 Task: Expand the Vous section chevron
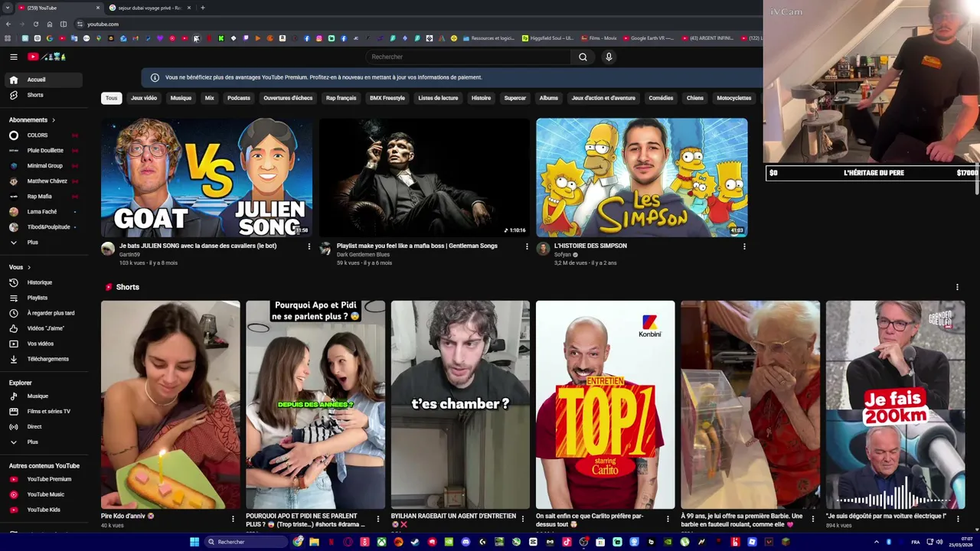click(x=29, y=267)
